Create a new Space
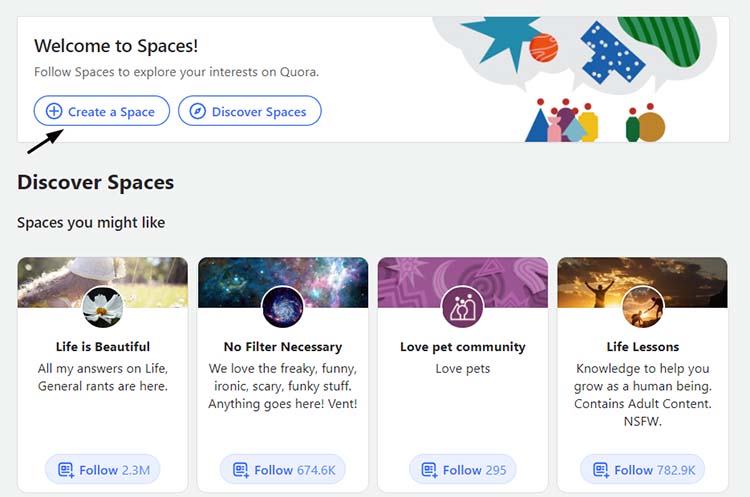750x497 pixels. [x=101, y=111]
